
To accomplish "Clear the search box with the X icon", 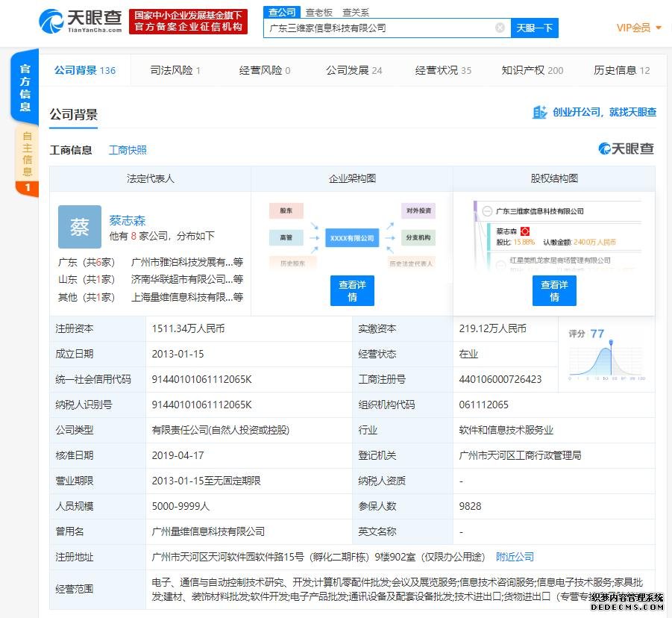I will coord(500,28).
